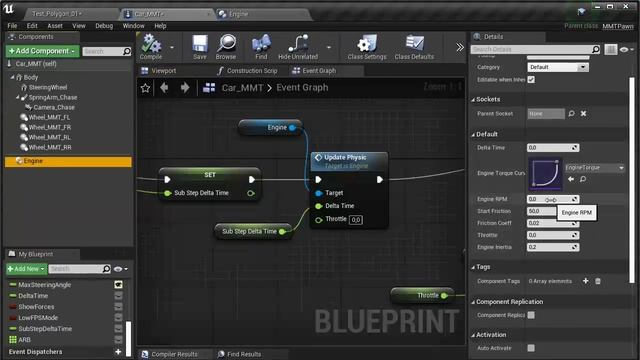This screenshot has width=640, height=360.
Task: Click Add New in My Blueprint
Action: (26, 269)
